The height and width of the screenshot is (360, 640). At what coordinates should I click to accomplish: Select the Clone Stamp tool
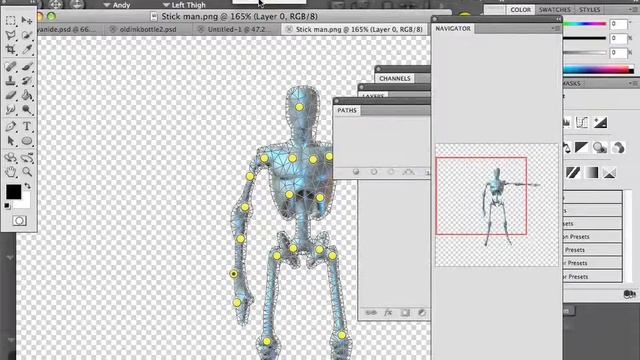click(11, 81)
